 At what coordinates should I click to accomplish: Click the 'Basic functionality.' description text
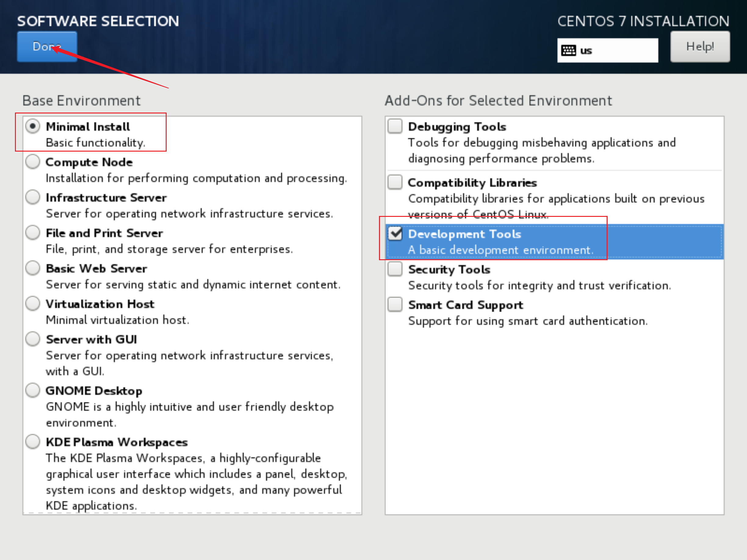coord(96,143)
